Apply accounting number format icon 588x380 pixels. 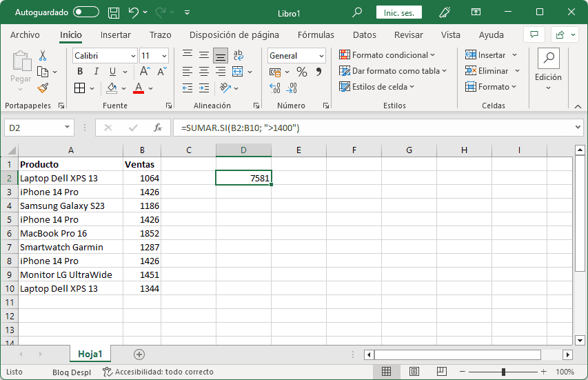[275, 72]
